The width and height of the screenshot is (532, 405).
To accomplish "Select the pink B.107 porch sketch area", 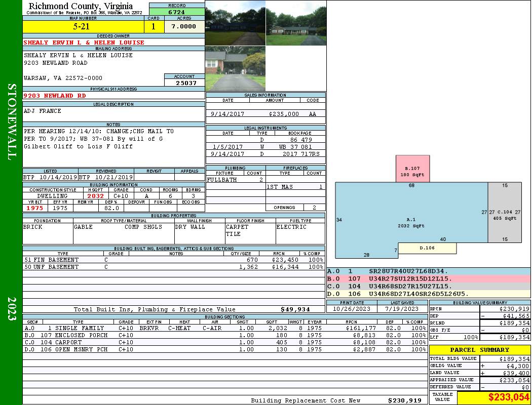I will [412, 169].
